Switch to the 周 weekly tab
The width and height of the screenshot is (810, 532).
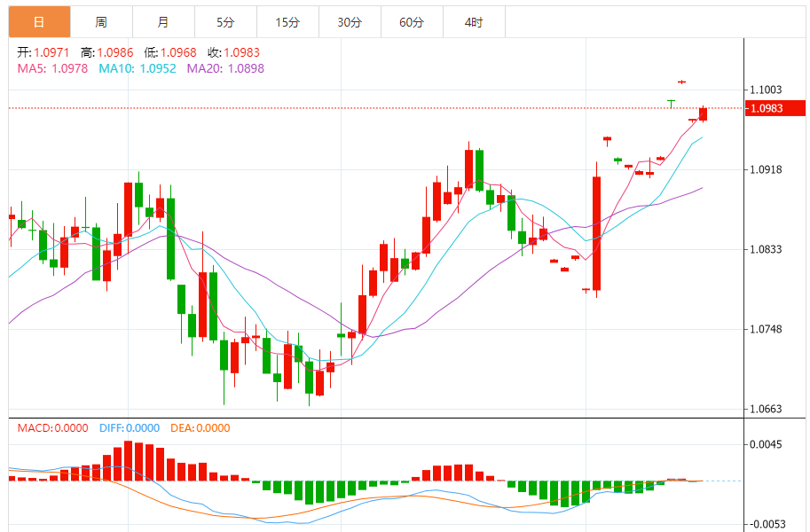101,22
